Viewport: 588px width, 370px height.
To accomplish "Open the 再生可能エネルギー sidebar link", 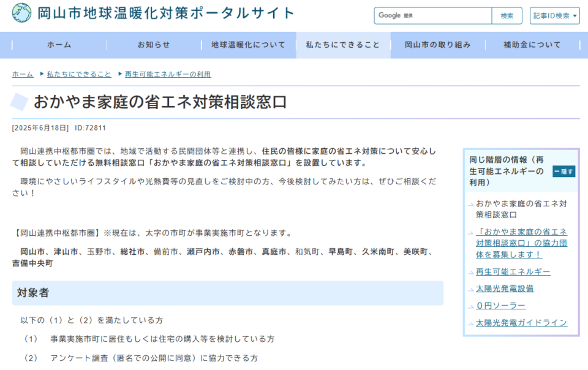I will click(513, 271).
